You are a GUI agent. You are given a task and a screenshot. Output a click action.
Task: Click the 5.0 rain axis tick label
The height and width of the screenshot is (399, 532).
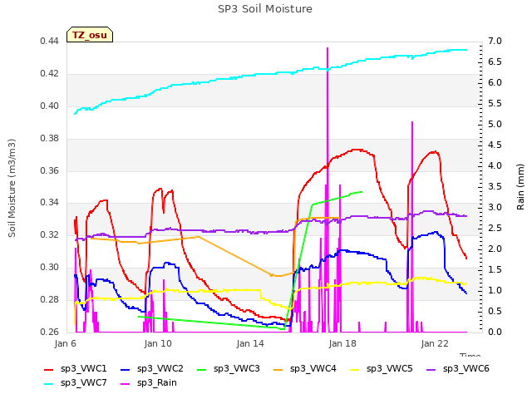tap(495, 124)
